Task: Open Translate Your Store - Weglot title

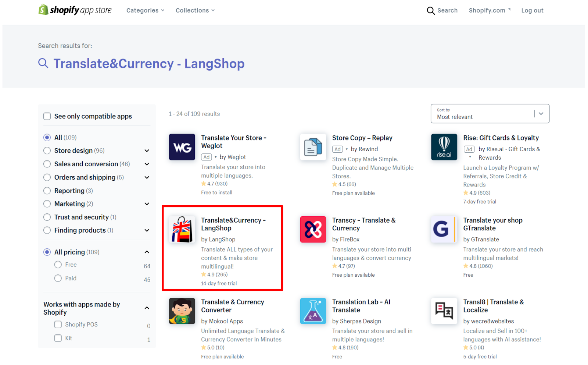Action: click(x=234, y=142)
